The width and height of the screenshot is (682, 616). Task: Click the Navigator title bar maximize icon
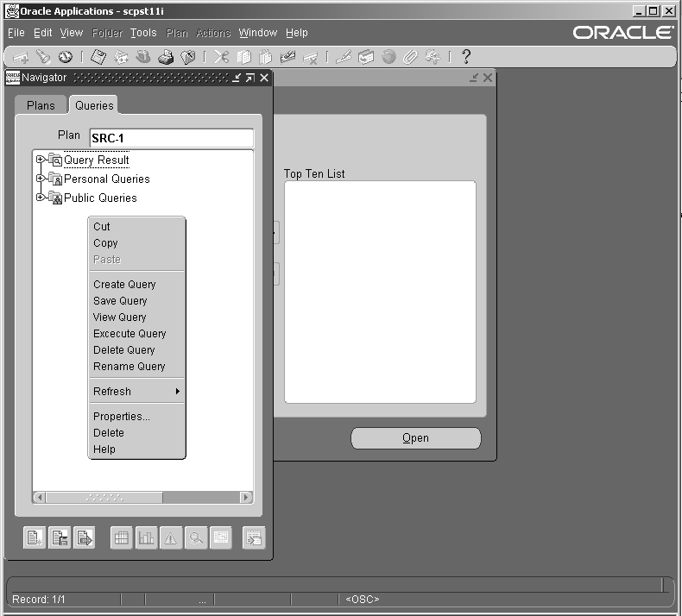click(x=250, y=78)
